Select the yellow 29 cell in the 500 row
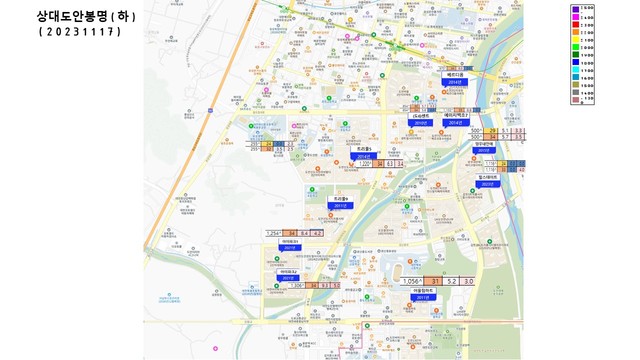Image resolution: width=640 pixels, height=360 pixels. coord(492,131)
